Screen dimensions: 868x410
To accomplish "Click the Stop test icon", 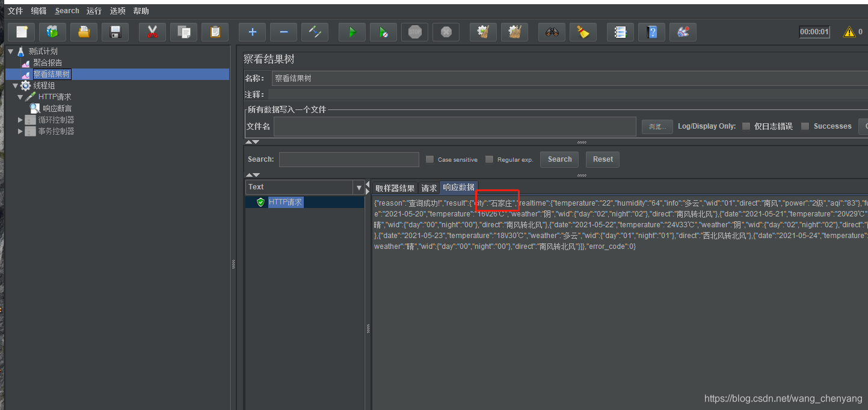I will point(415,32).
